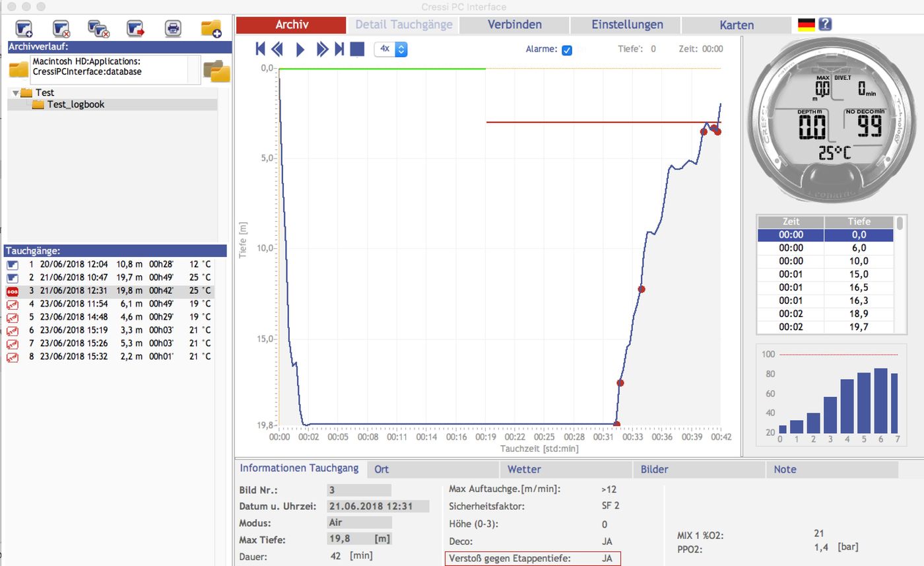
Task: Open the Wetter information tab
Action: 524,470
